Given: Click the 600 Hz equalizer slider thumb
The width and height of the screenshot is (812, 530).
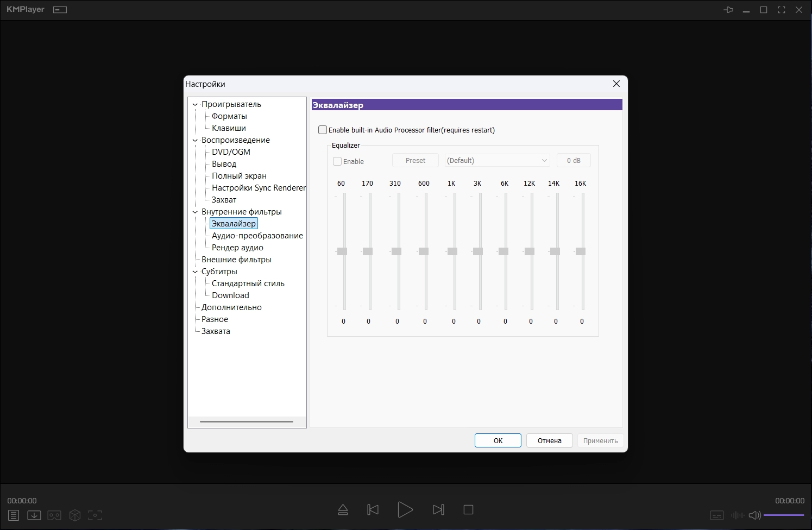Looking at the screenshot, I should 424,251.
